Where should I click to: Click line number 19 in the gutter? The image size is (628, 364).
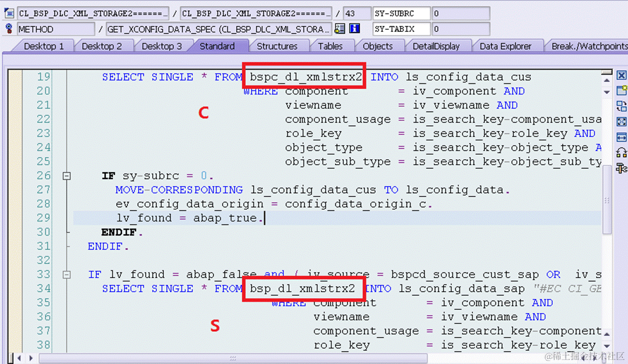(44, 77)
